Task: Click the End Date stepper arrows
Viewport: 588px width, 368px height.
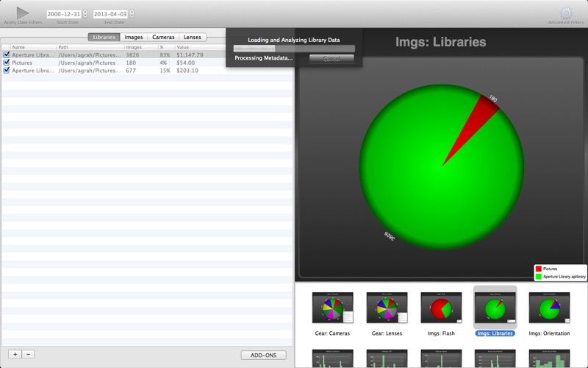Action: click(132, 14)
